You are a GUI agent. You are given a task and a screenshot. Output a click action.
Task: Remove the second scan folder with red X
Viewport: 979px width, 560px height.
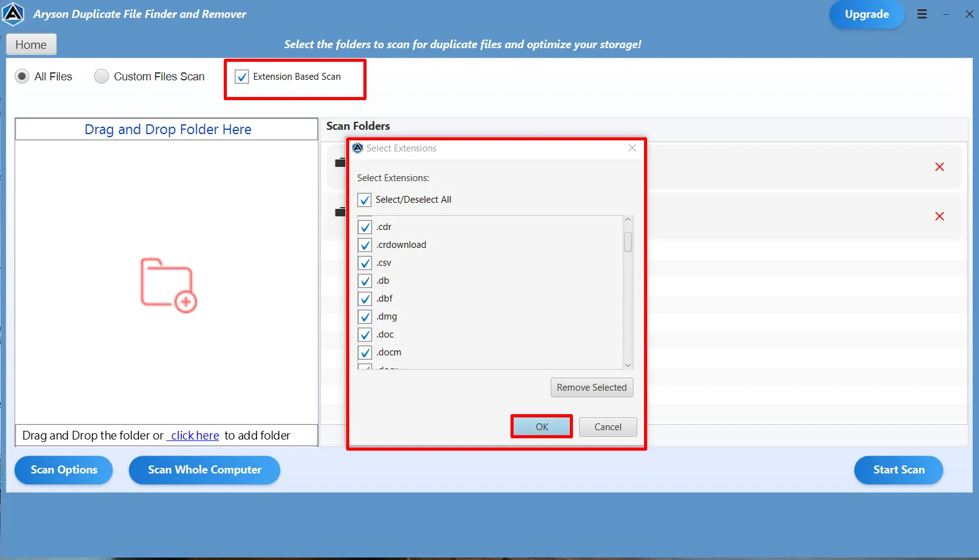point(939,216)
